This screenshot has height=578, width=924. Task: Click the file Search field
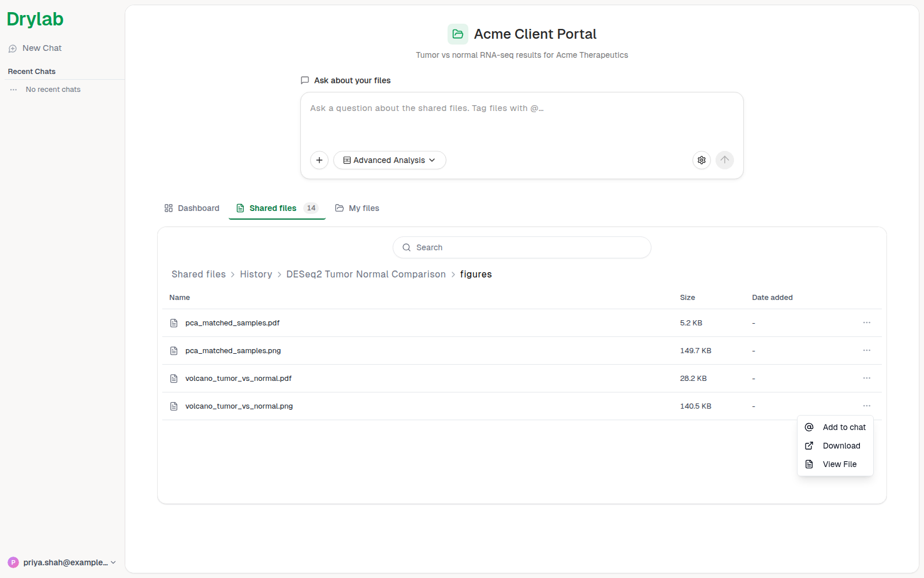click(522, 247)
